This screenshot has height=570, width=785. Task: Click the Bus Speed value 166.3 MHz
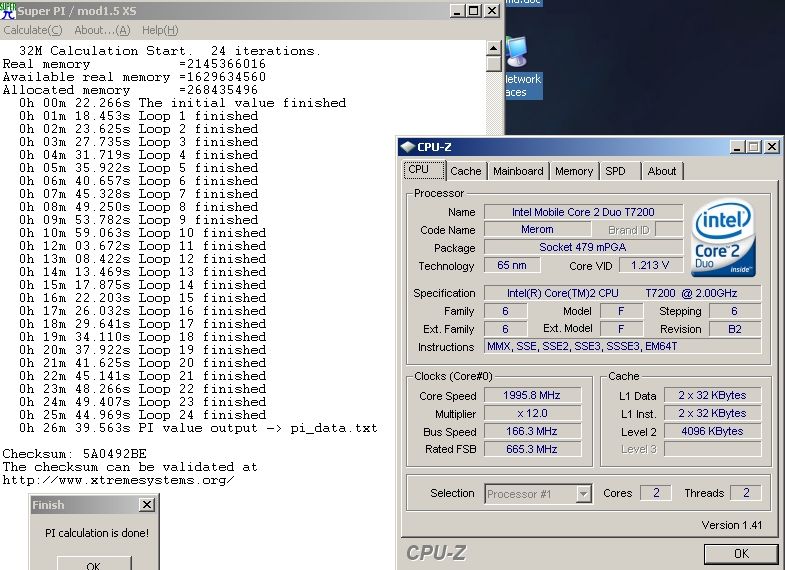[x=532, y=431]
